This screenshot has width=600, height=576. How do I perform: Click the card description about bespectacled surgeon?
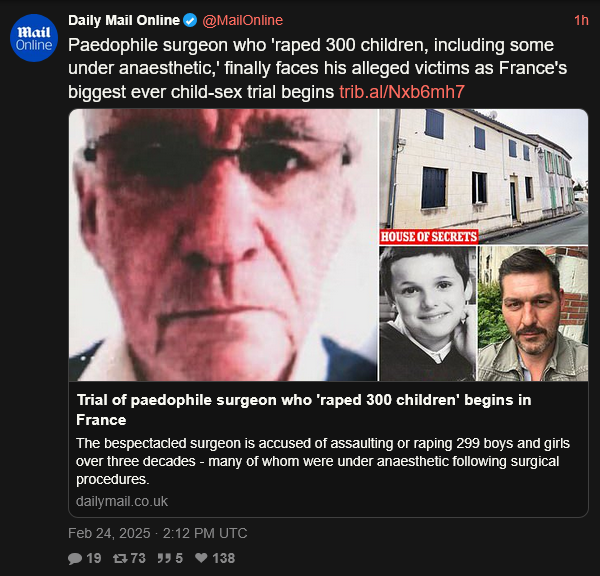point(323,461)
